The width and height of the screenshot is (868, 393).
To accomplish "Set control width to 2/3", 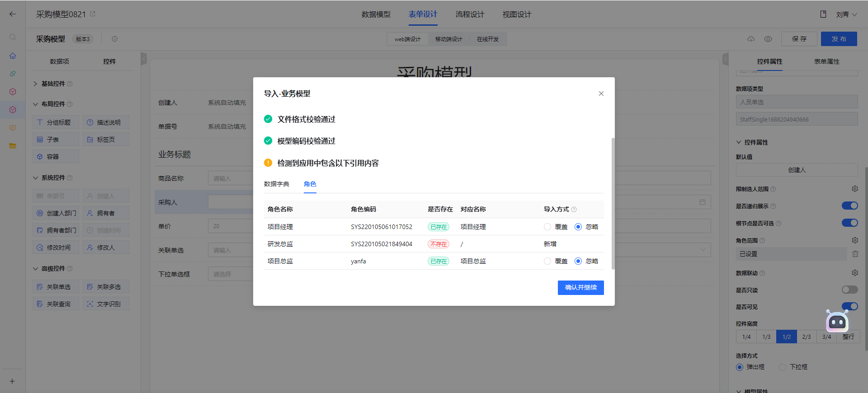I will [806, 337].
